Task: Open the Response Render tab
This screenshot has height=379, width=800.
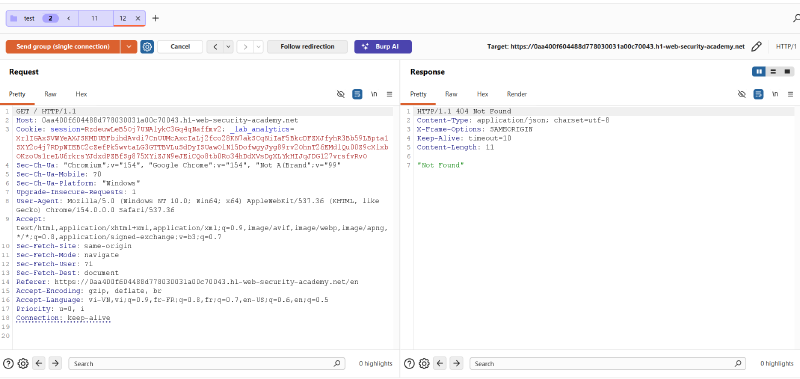Action: pos(517,94)
